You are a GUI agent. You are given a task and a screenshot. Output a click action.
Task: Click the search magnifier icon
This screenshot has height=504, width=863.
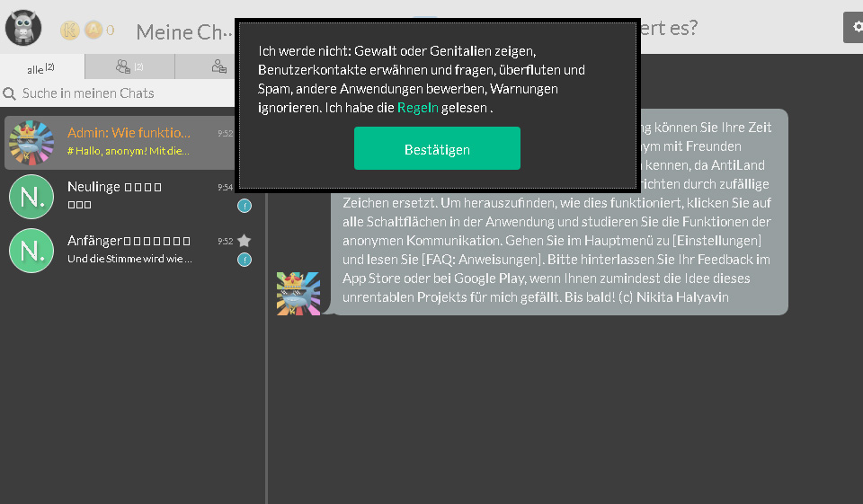coord(10,93)
